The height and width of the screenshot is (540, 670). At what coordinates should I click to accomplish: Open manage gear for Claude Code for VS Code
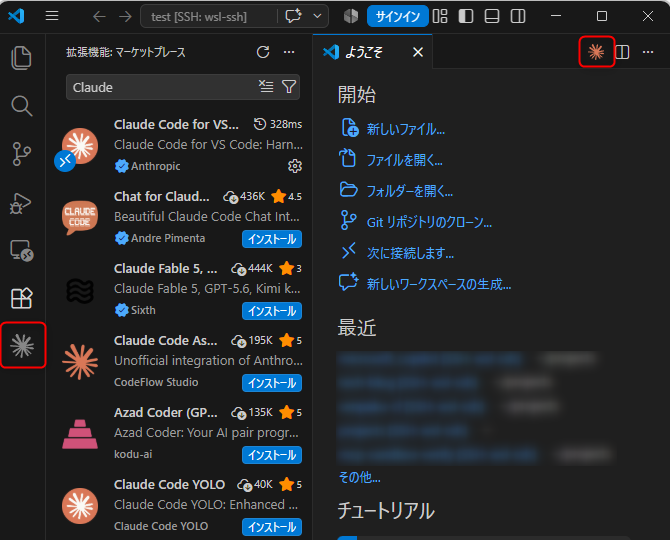295,166
